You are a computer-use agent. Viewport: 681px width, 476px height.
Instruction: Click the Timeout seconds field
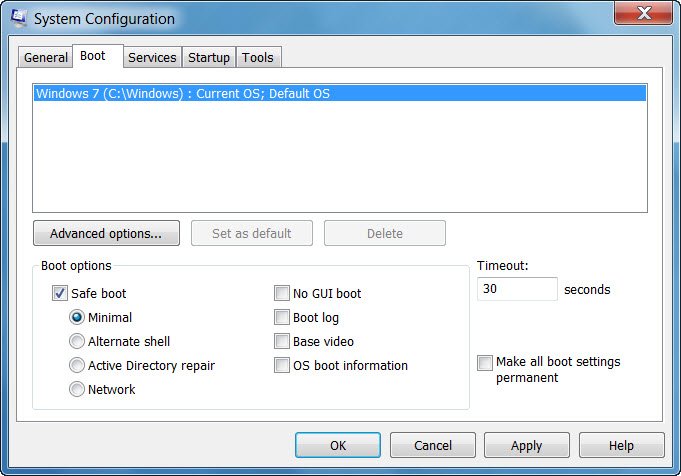pos(517,289)
